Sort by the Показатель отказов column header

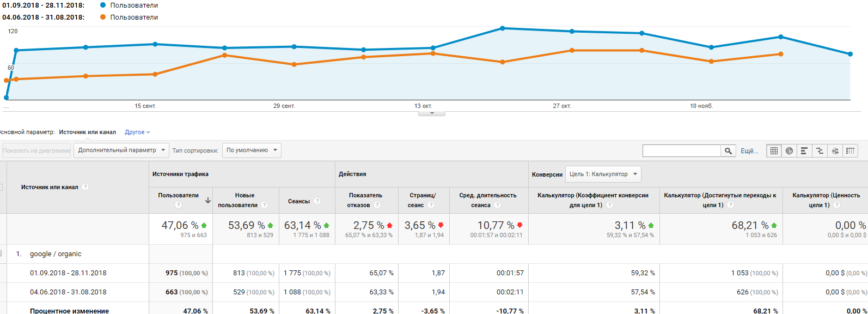click(365, 200)
